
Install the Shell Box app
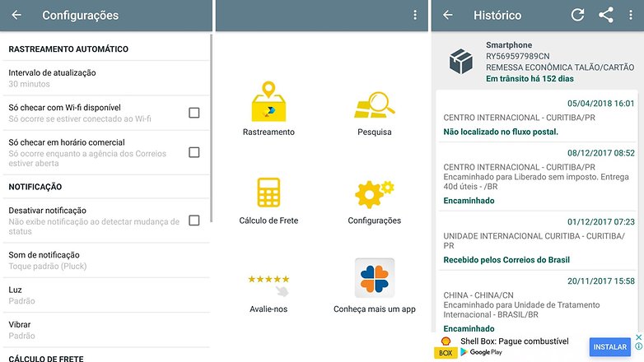point(610,347)
